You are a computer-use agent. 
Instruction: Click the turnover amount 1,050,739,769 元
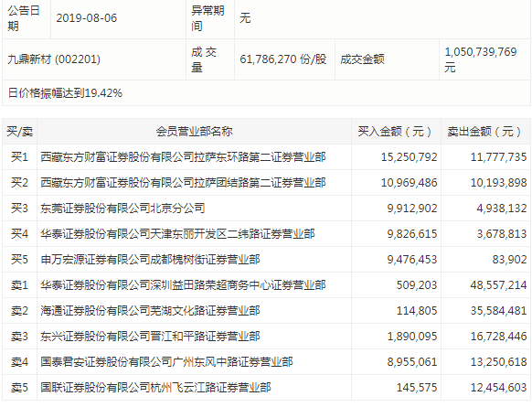[481, 59]
